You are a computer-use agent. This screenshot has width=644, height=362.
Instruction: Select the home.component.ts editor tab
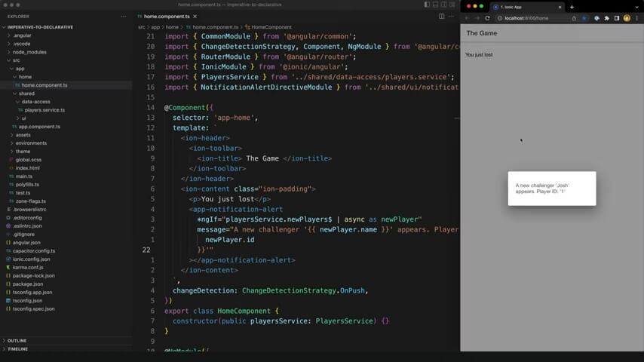[167, 17]
